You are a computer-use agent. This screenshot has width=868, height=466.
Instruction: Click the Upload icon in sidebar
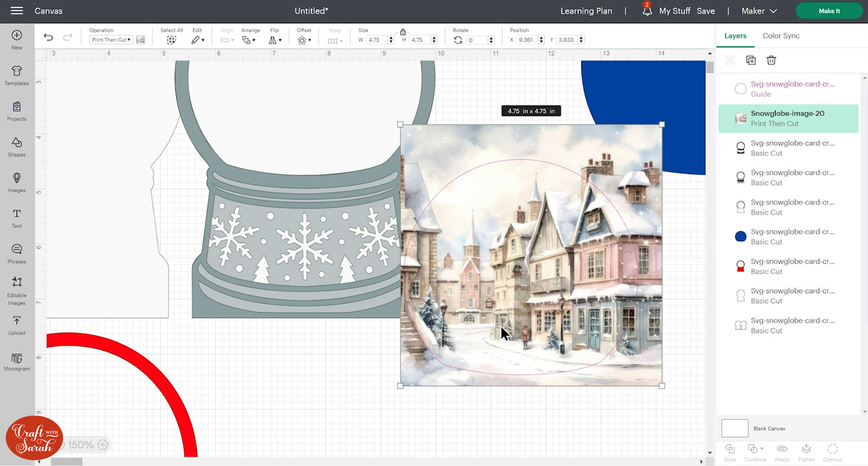click(x=17, y=325)
